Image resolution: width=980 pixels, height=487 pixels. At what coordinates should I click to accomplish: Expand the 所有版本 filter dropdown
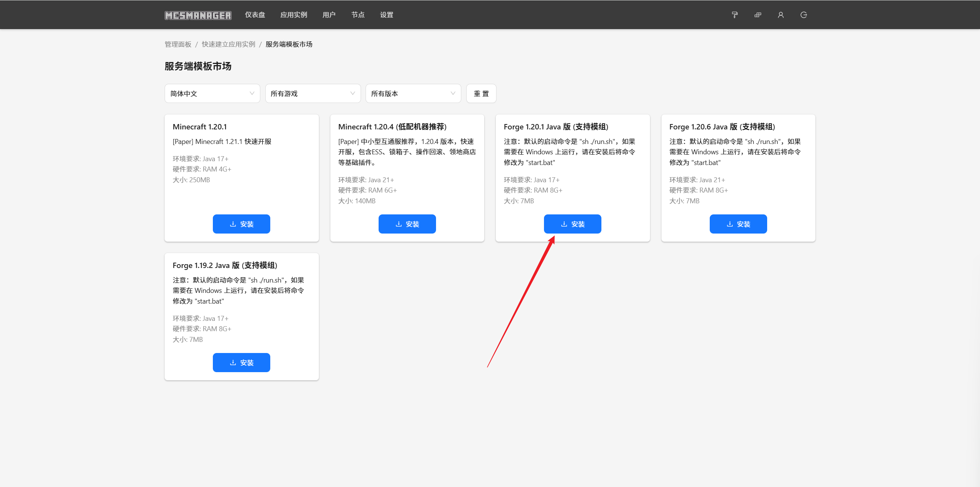pos(413,93)
